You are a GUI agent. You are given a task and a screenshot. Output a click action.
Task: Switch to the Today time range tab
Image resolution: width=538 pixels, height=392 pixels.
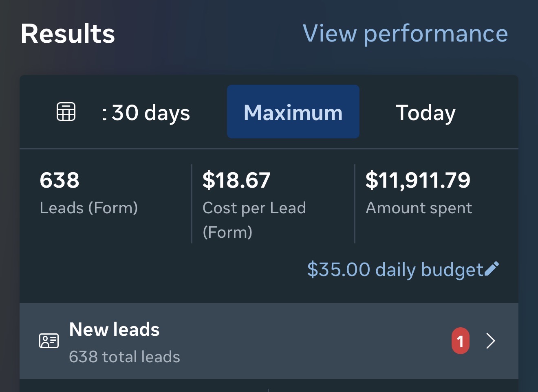click(x=426, y=113)
